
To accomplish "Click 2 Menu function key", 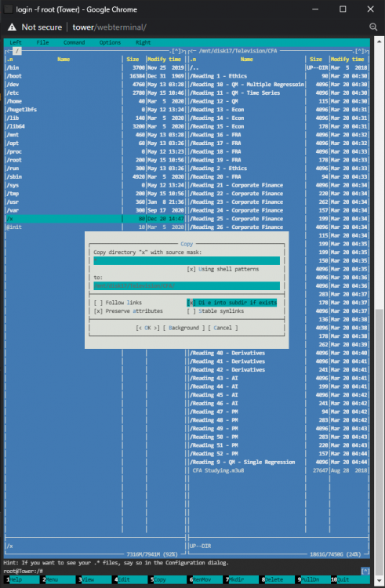I will click(x=58, y=579).
